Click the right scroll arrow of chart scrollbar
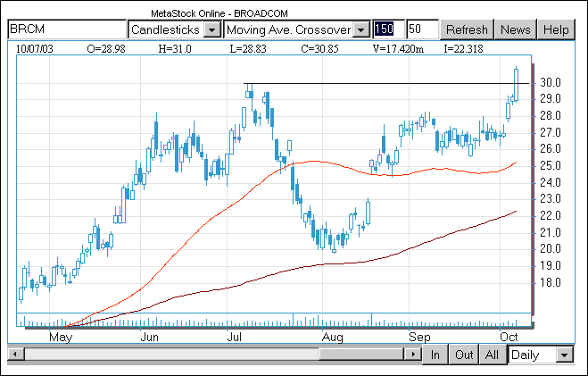Viewport: 588px width, 376px height. click(x=413, y=354)
